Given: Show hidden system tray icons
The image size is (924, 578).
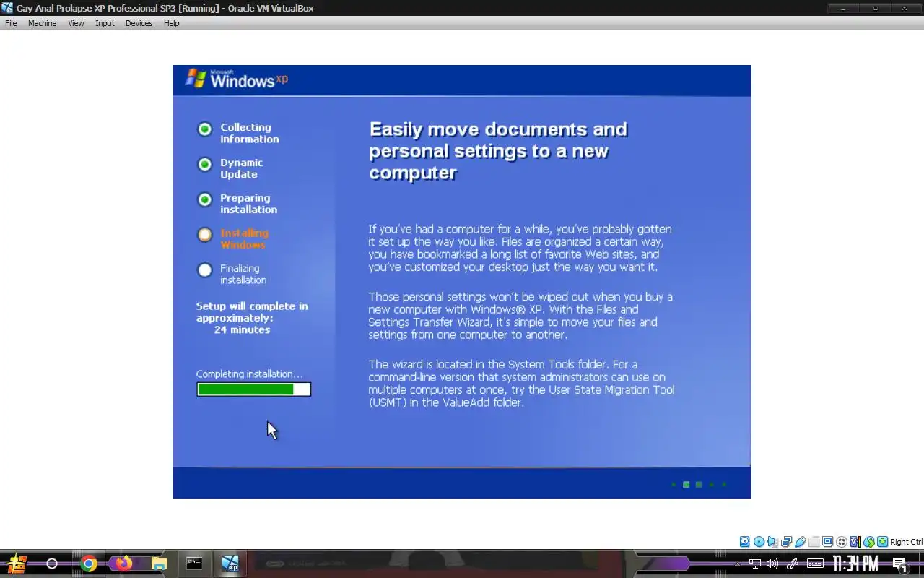Looking at the screenshot, I should click(x=737, y=564).
